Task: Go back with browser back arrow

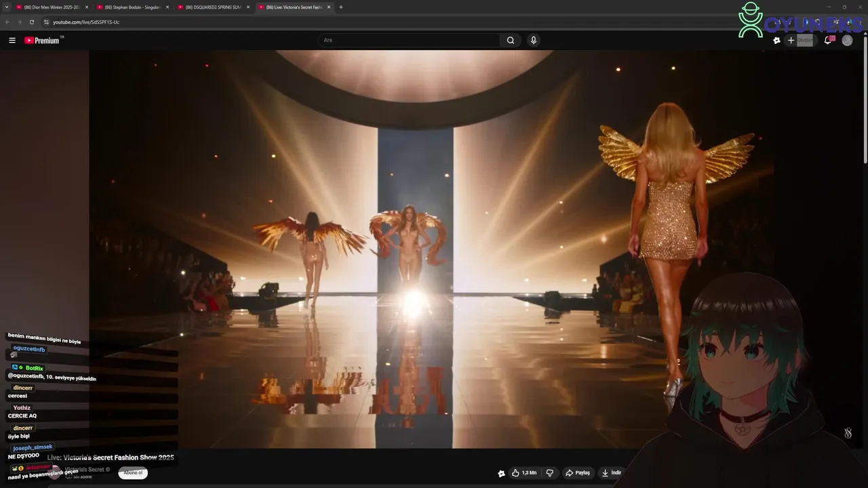Action: pyautogui.click(x=7, y=22)
